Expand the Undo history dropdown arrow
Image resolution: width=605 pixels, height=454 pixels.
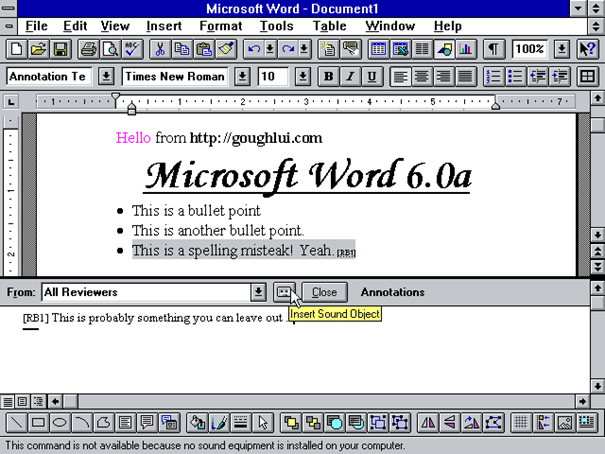pyautogui.click(x=270, y=49)
